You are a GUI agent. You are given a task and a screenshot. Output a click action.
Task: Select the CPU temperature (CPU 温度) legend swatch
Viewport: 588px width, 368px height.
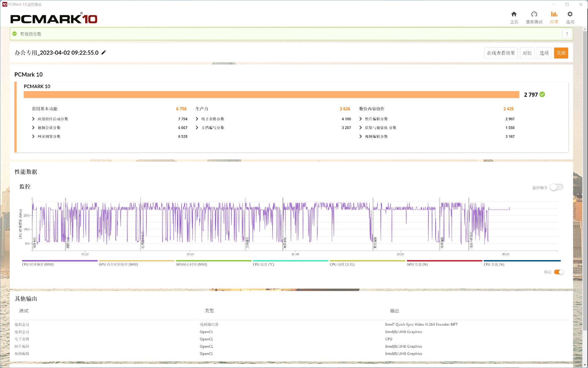point(290,261)
